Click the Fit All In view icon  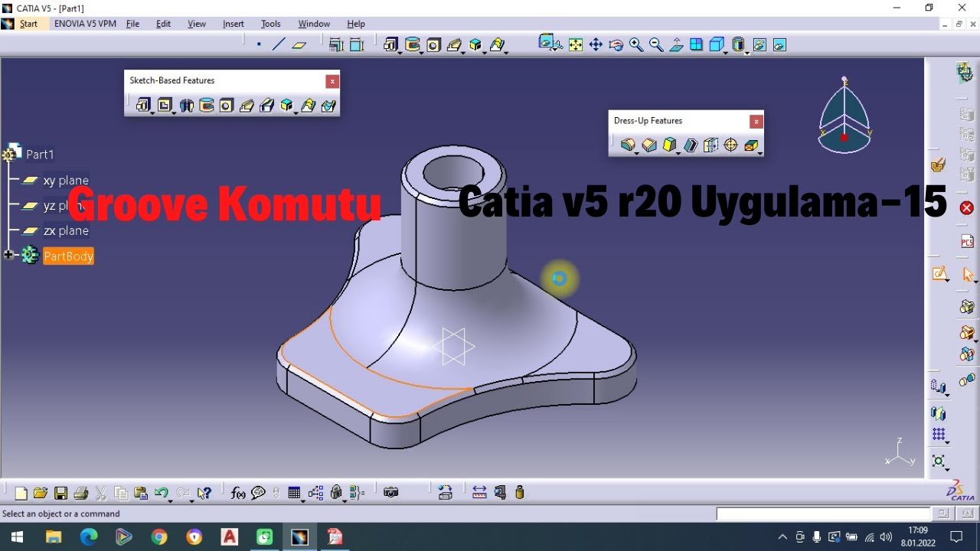tap(576, 45)
